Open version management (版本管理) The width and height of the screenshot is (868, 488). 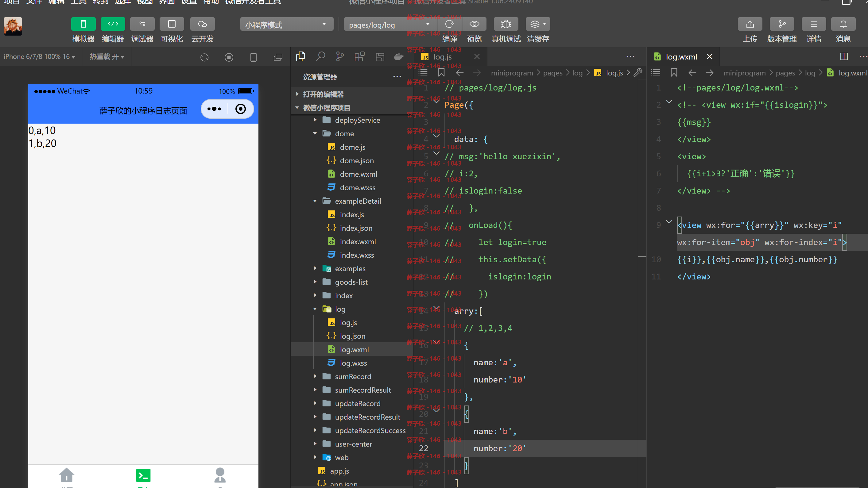(782, 24)
